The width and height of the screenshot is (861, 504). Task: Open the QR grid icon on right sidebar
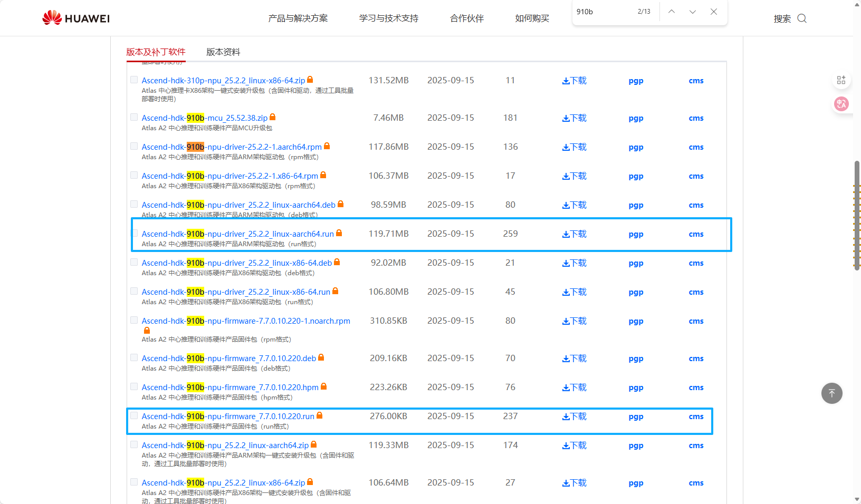[x=841, y=80]
